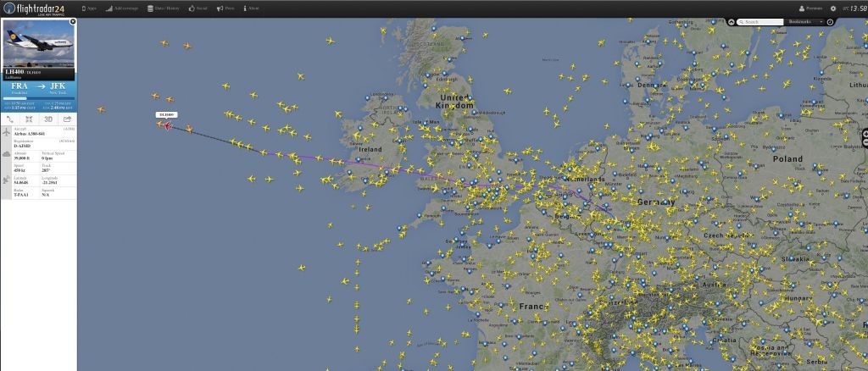Expand the Bookmarks dropdown
Viewport: 868px width, 371px height.
click(x=806, y=22)
